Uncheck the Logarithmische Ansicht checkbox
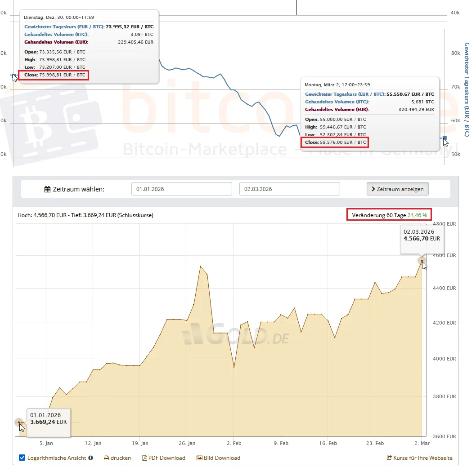Screen dimensions: 476x467 pos(22,458)
